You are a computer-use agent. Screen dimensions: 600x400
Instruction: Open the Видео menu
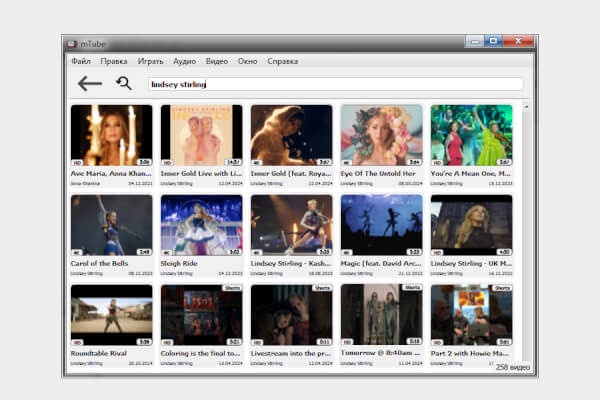(x=217, y=61)
